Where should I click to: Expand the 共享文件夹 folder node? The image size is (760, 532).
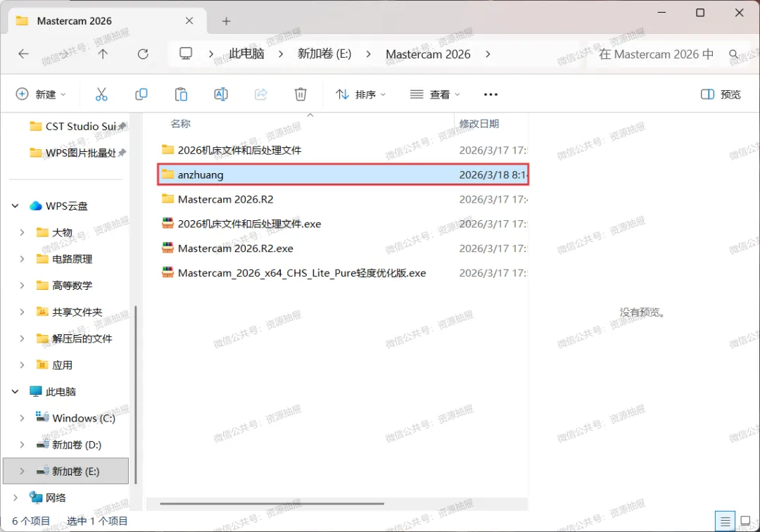pyautogui.click(x=22, y=312)
